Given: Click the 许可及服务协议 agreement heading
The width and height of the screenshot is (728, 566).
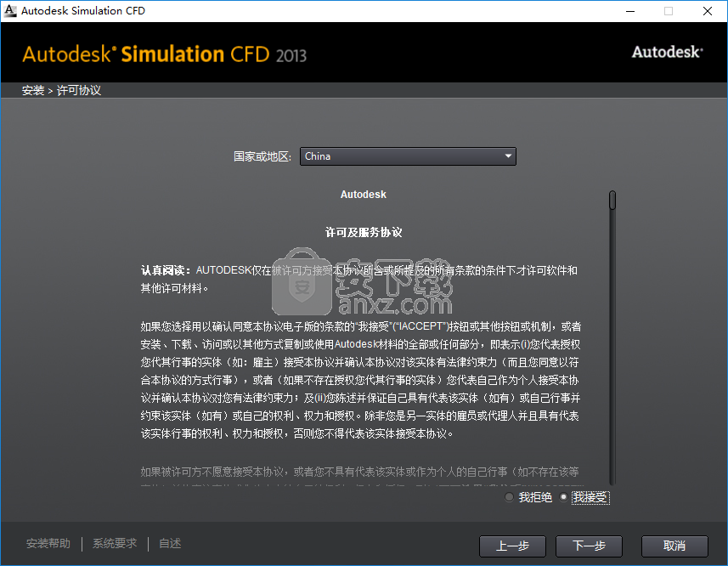Looking at the screenshot, I should click(x=364, y=232).
